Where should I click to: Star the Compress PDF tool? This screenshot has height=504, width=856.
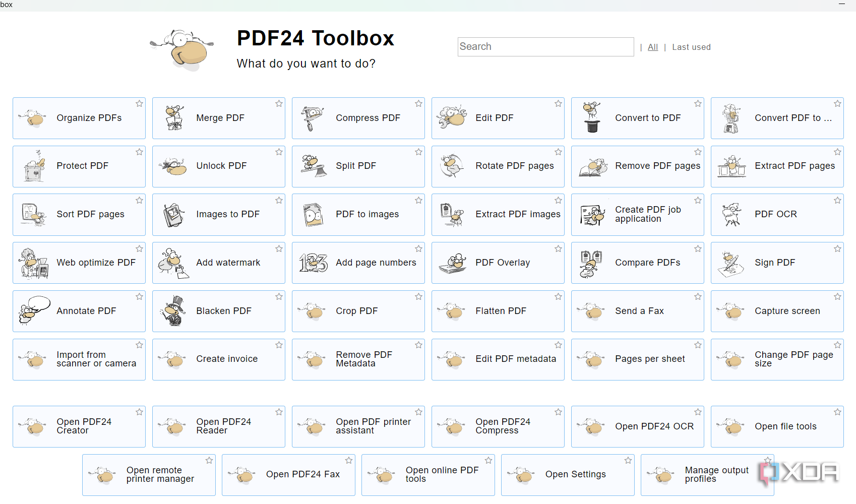pos(418,104)
